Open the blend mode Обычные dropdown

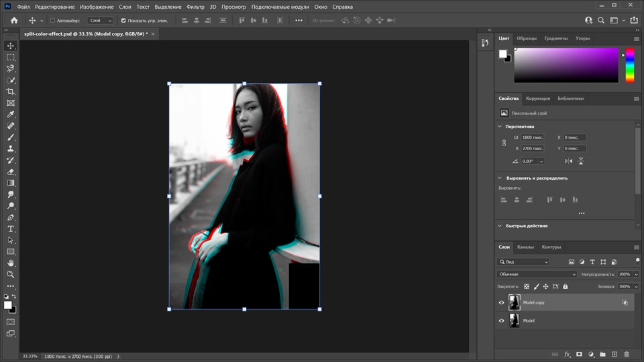click(x=537, y=274)
